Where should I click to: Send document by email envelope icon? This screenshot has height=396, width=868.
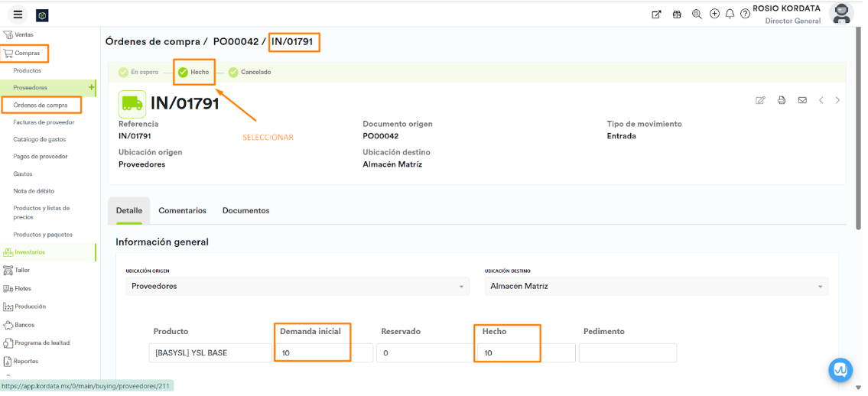click(x=802, y=100)
